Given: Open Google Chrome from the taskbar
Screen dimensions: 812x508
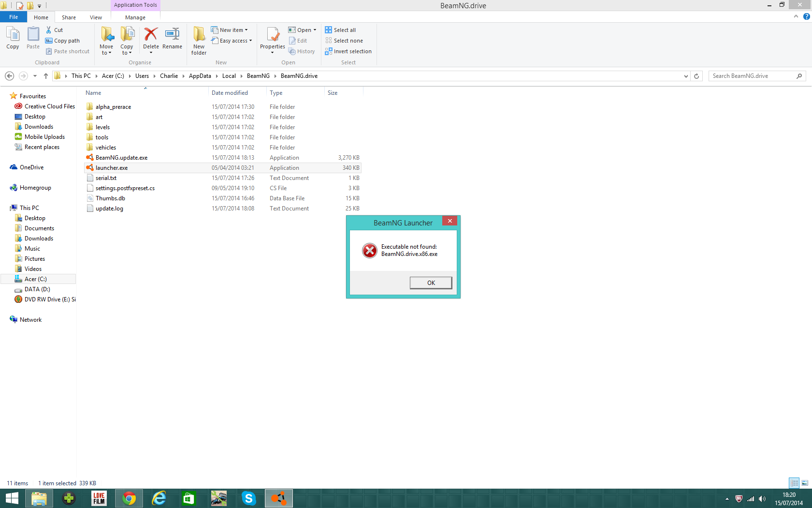Looking at the screenshot, I should (129, 498).
